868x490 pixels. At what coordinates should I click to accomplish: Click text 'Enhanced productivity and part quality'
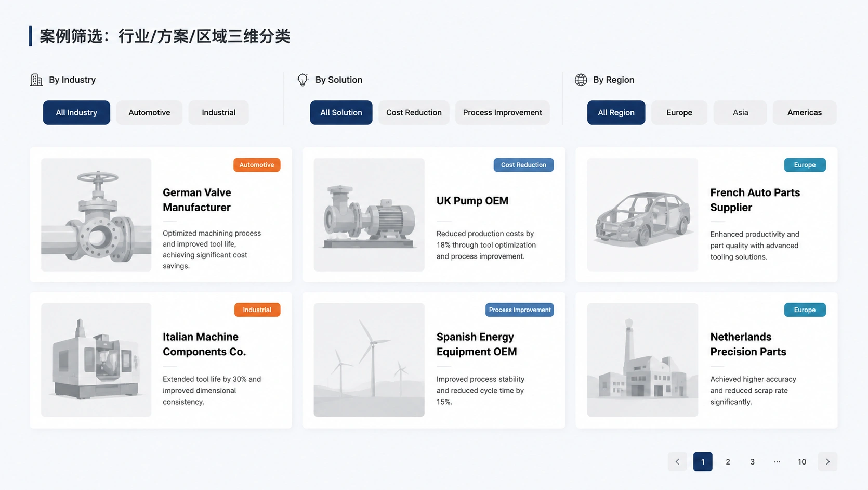click(x=755, y=240)
